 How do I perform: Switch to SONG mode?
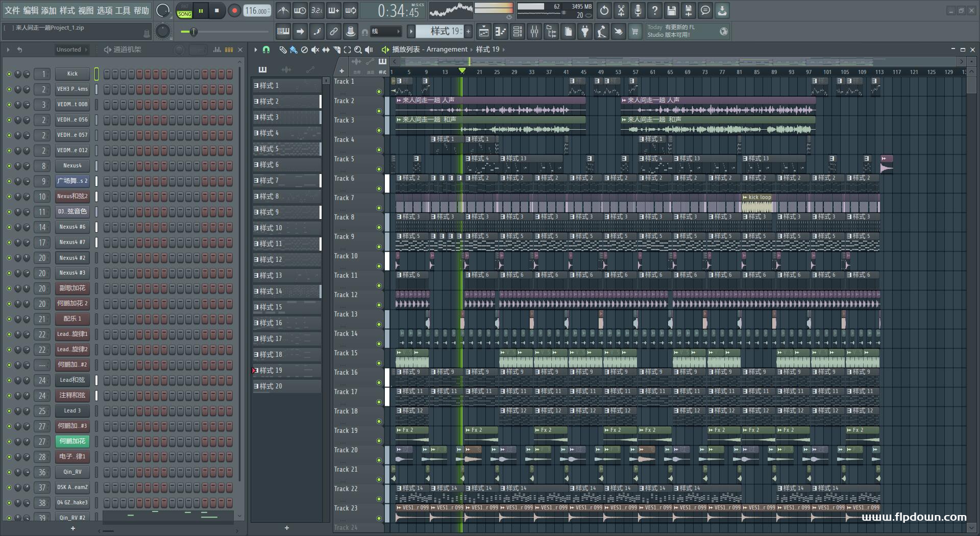(x=184, y=14)
